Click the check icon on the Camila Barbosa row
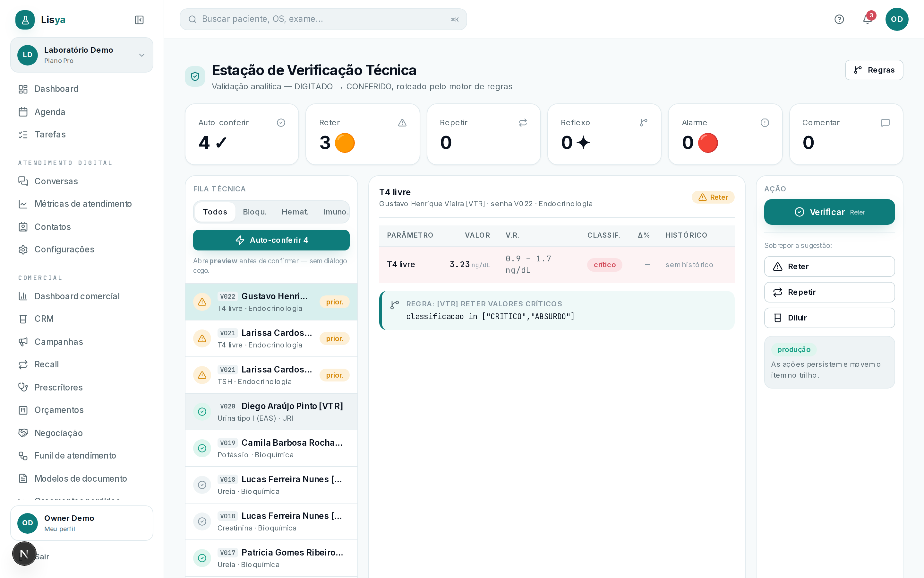 click(202, 448)
